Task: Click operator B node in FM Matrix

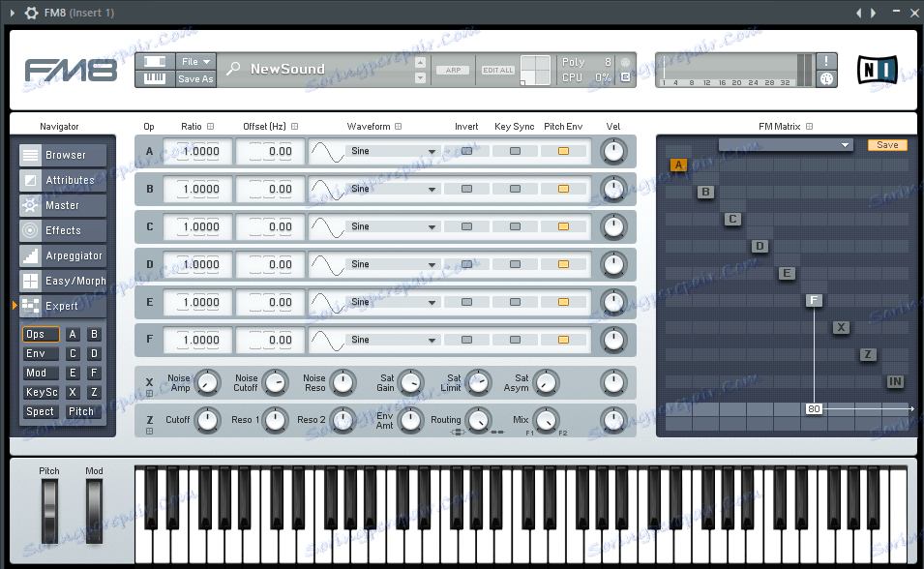Action: click(705, 192)
